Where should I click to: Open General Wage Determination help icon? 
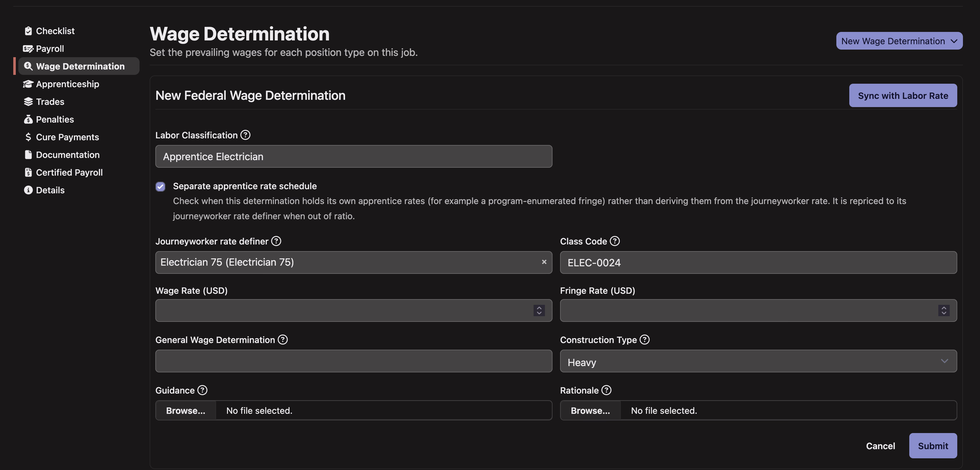coord(283,340)
